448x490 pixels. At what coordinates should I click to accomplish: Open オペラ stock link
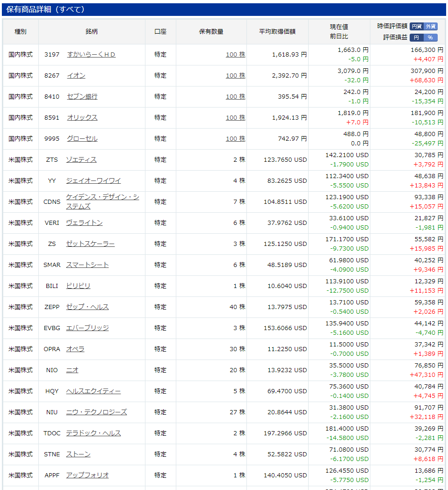[x=75, y=349]
